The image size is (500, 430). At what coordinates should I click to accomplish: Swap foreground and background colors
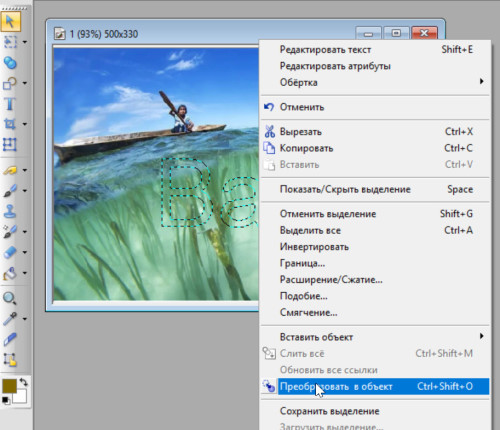tap(23, 382)
